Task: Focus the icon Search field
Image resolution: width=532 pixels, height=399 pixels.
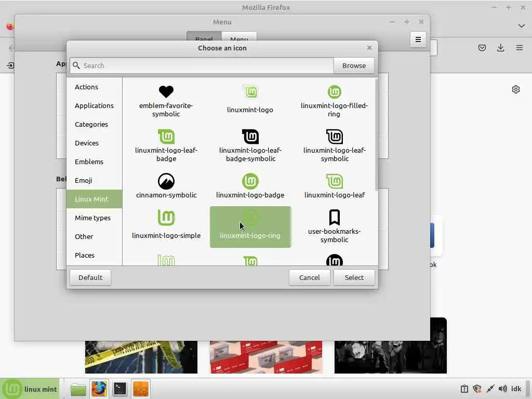Action: (x=202, y=65)
